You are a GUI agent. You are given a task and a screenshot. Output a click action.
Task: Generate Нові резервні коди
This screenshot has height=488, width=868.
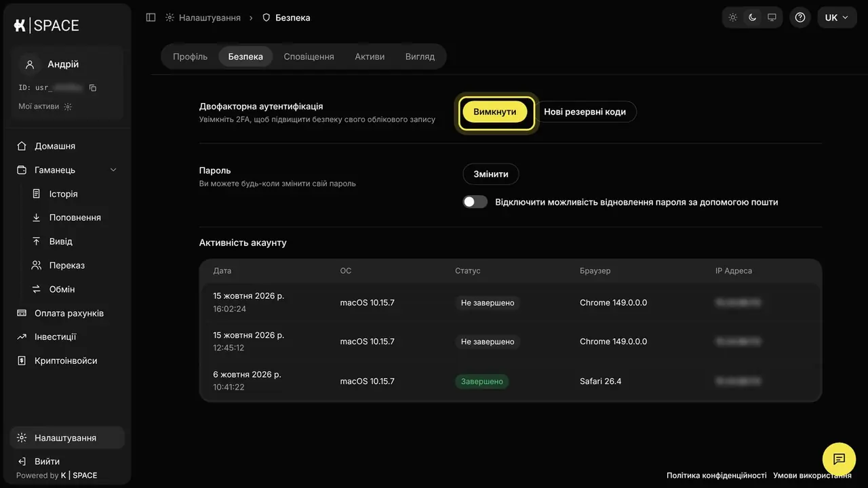pos(585,112)
